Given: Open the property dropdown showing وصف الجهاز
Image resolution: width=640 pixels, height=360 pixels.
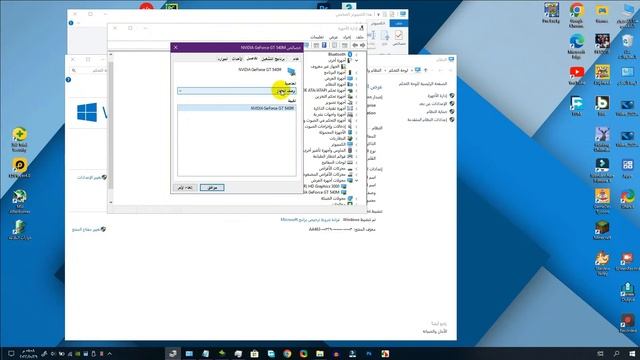Looking at the screenshot, I should (237, 91).
